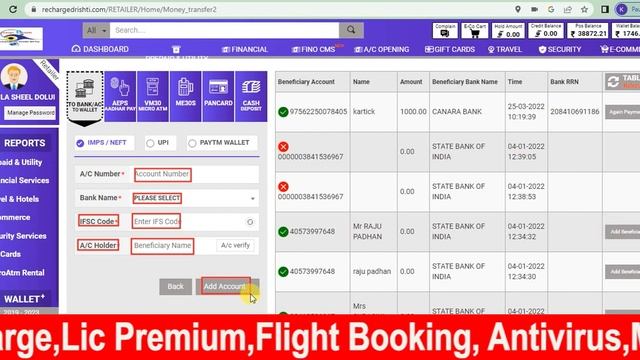Click the Manage Password button
Image resolution: width=640 pixels, height=360 pixels.
tap(31, 113)
